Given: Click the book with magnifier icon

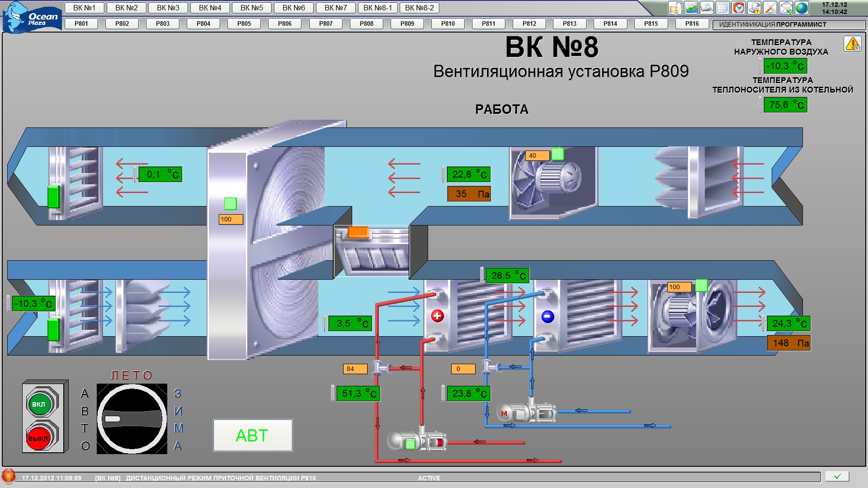Looking at the screenshot, I should (707, 8).
